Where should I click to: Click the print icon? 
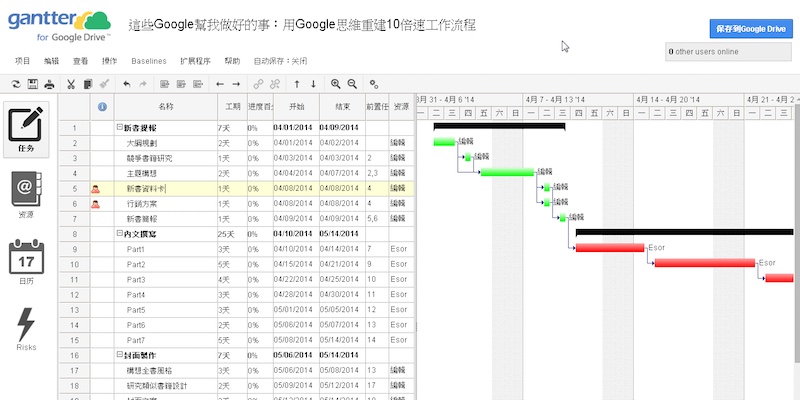[x=49, y=84]
